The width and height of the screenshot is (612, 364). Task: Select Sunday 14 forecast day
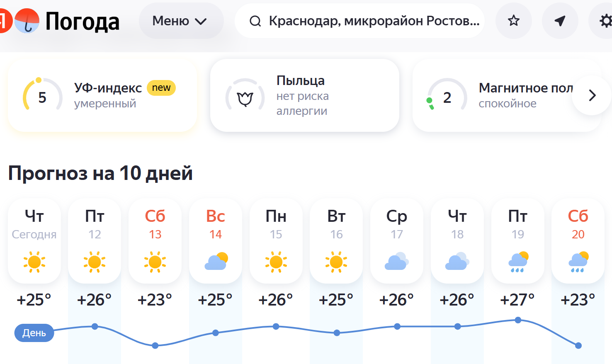point(216,241)
